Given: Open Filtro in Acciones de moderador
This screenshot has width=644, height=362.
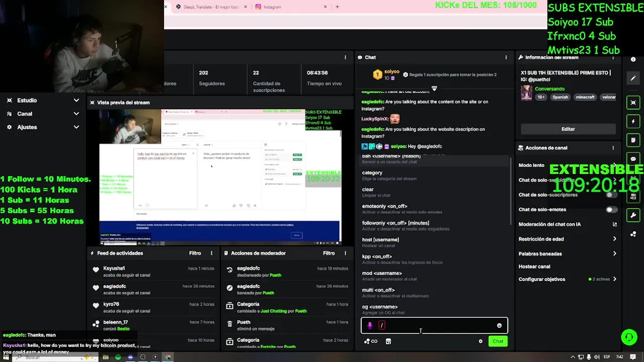Looking at the screenshot, I should (329, 253).
